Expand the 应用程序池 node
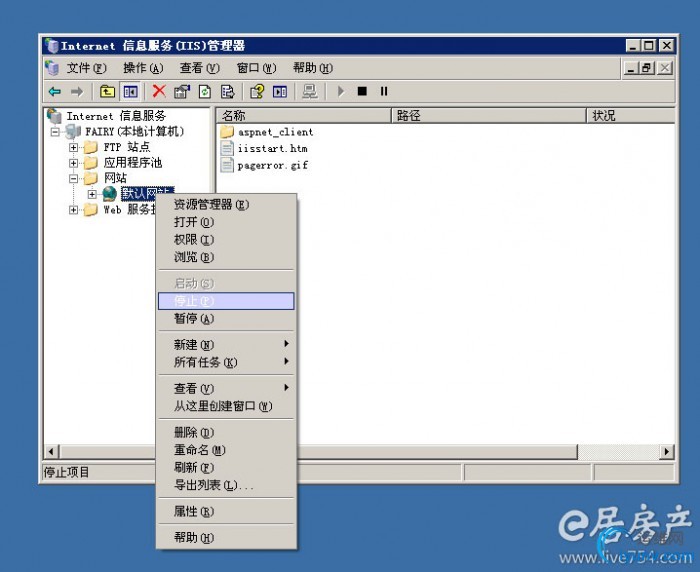 (x=74, y=163)
